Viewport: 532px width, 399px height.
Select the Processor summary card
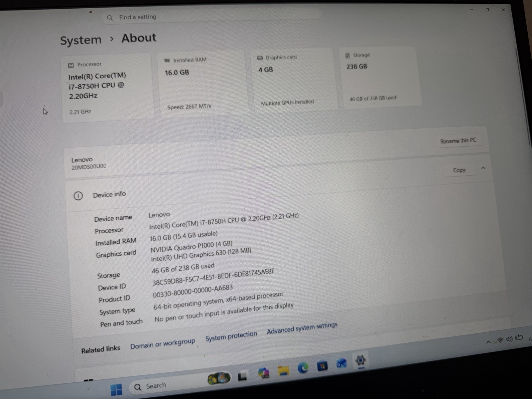coord(108,88)
